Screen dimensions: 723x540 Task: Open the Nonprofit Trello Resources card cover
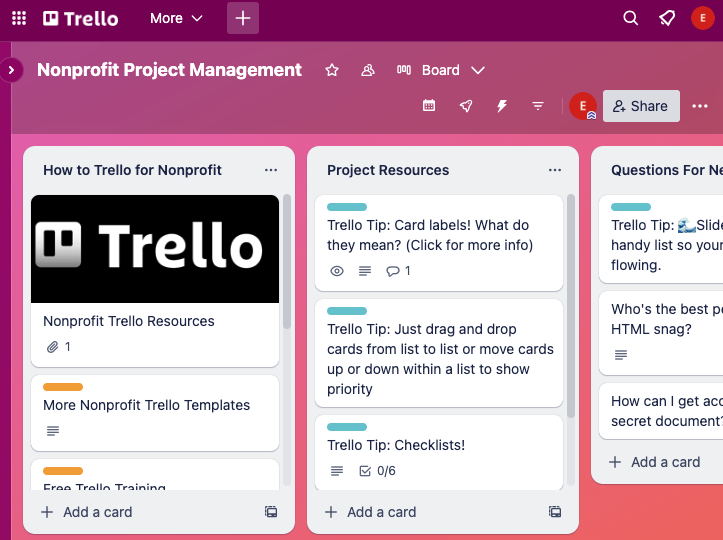coord(155,249)
